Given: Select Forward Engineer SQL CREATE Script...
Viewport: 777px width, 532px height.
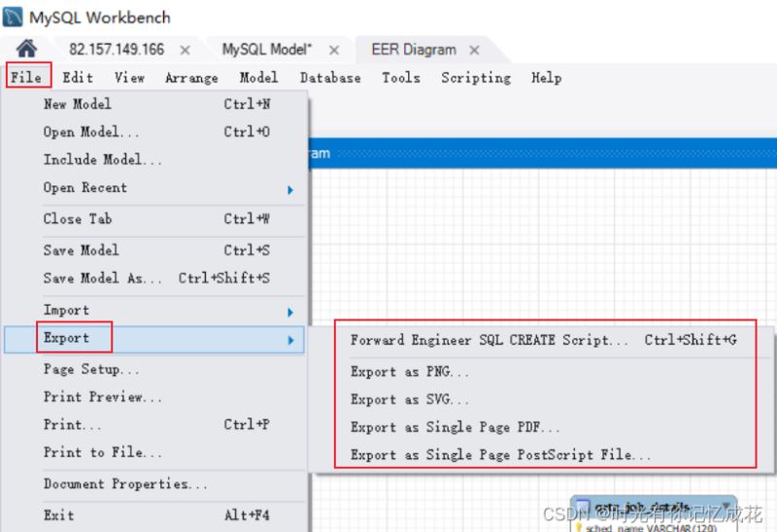Looking at the screenshot, I should click(543, 341).
